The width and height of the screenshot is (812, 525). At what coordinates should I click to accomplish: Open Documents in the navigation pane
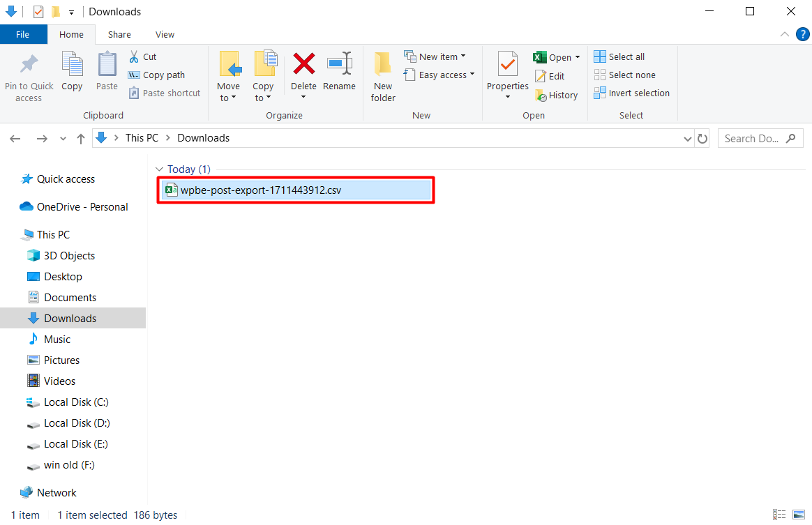click(x=70, y=298)
